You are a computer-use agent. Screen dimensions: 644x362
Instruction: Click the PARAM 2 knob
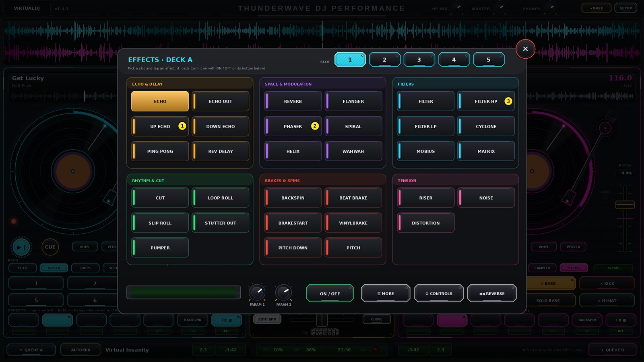click(x=283, y=292)
